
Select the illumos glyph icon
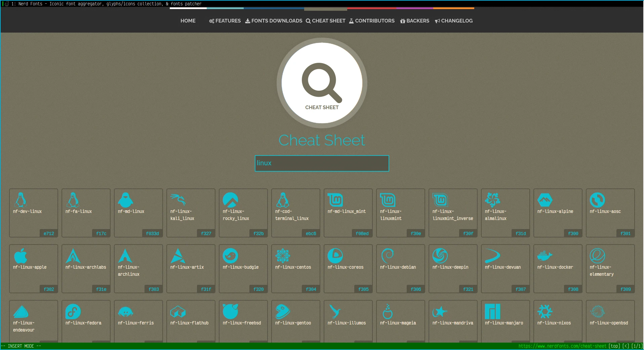coord(335,311)
